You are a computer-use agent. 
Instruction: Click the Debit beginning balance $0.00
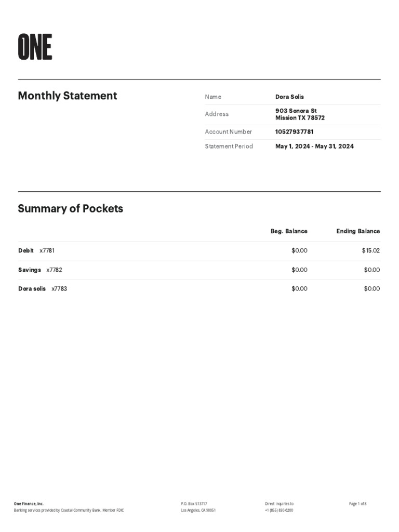tap(299, 250)
